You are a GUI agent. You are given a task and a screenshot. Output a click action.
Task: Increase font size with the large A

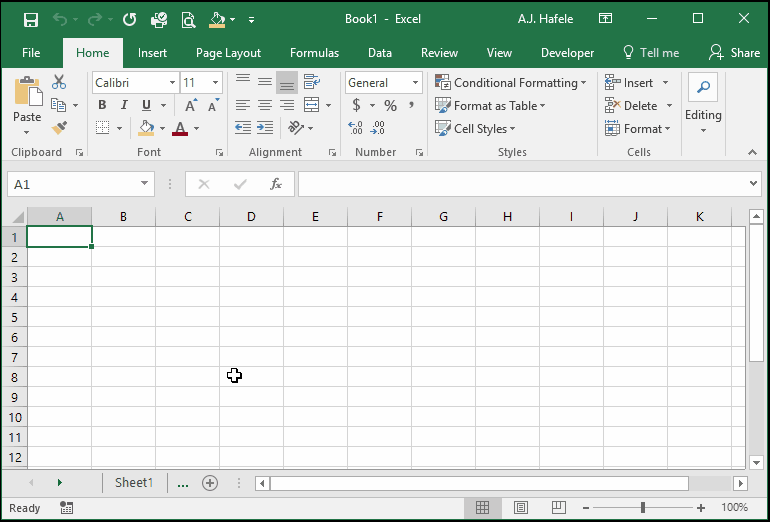coord(191,105)
